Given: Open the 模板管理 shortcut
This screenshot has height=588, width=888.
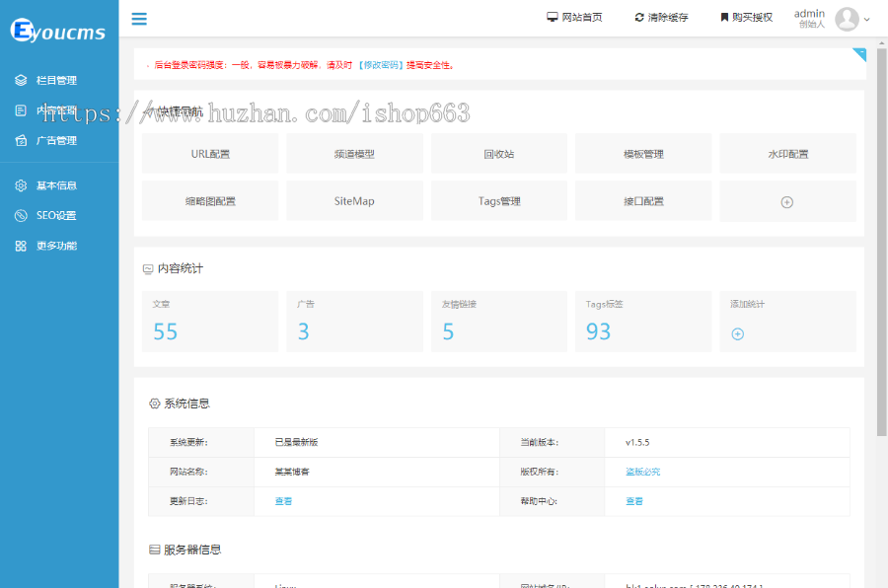Looking at the screenshot, I should point(643,154).
